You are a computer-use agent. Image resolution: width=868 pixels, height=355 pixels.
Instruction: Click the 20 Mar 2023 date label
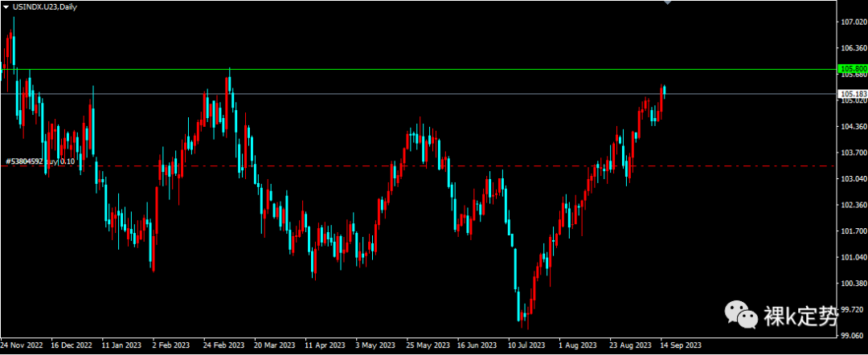[x=275, y=345]
